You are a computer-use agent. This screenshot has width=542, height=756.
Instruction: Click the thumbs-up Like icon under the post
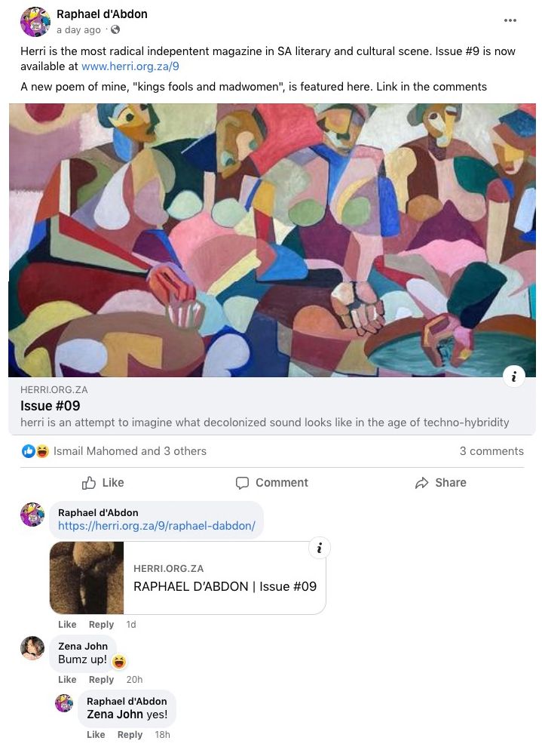click(89, 483)
